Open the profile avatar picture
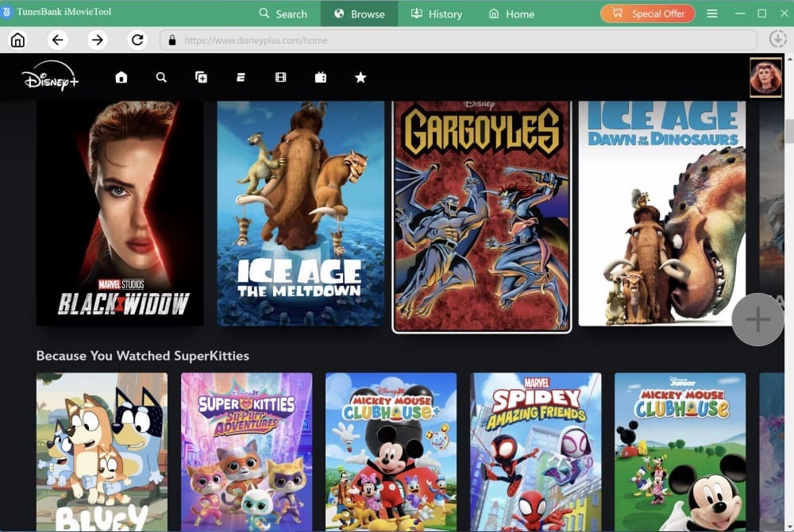 [x=765, y=77]
